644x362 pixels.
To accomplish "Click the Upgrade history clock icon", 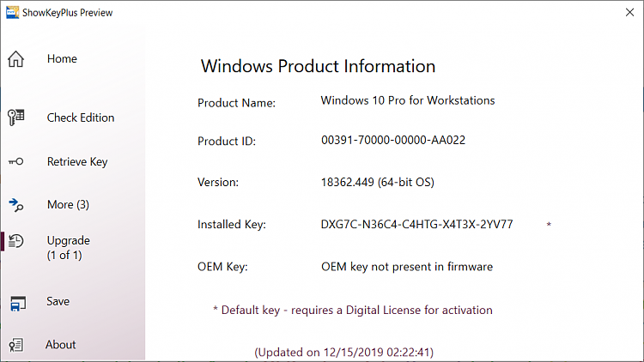I will point(15,241).
